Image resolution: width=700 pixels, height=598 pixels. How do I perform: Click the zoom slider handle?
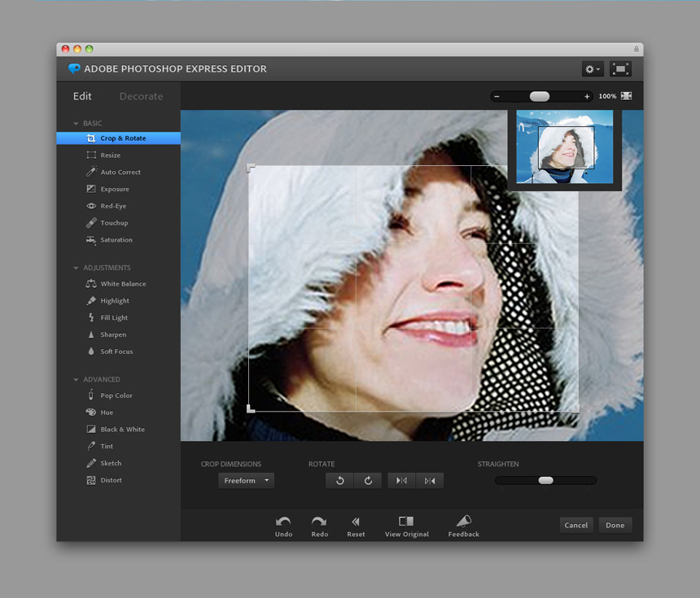click(x=540, y=96)
